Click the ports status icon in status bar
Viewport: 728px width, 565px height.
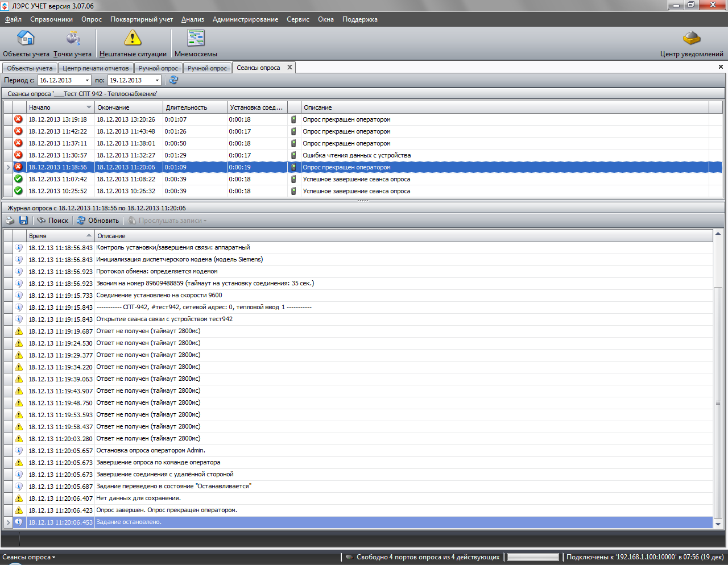(x=349, y=557)
